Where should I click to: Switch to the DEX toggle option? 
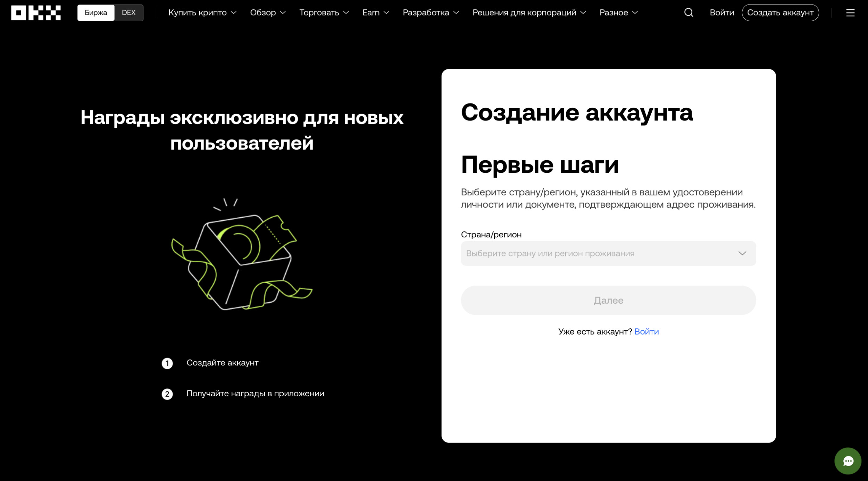pyautogui.click(x=128, y=13)
